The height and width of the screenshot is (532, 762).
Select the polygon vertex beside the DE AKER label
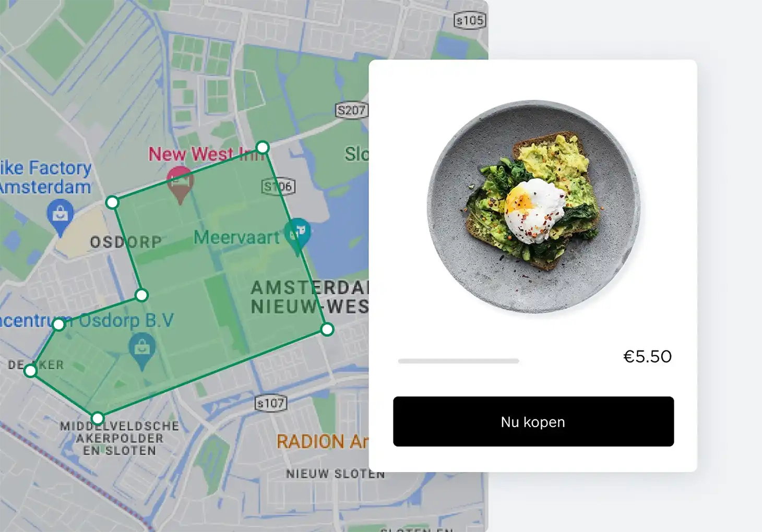(x=31, y=371)
